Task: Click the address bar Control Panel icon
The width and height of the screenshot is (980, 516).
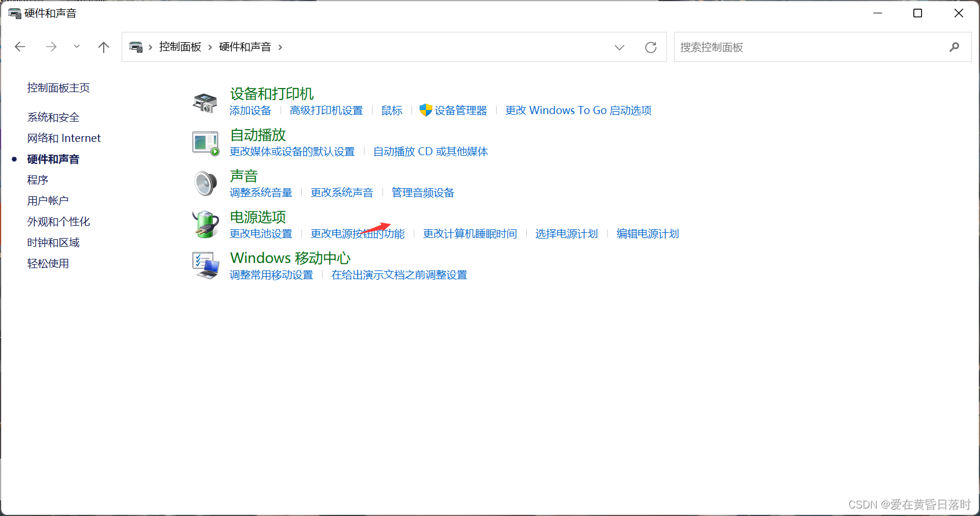Action: (x=136, y=47)
